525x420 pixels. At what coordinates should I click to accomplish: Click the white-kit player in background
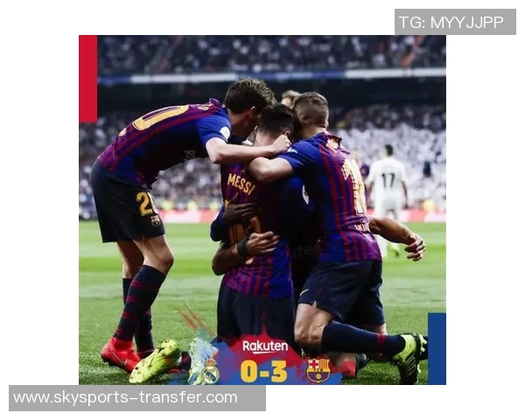tap(388, 198)
